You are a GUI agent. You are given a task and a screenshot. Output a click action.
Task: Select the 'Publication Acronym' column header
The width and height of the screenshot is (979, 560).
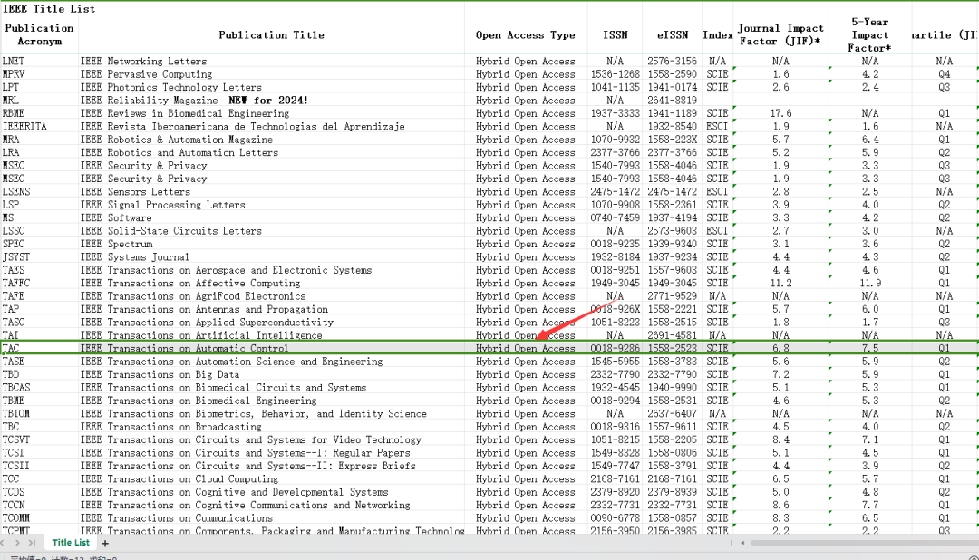(x=39, y=34)
